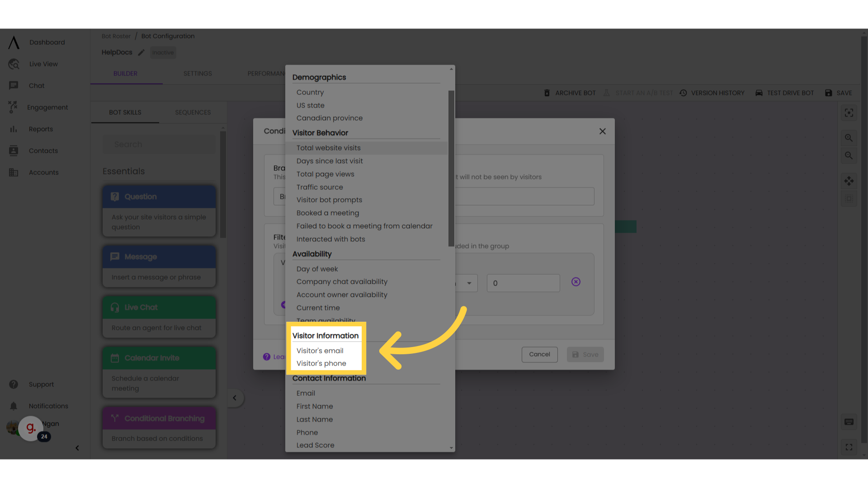
Task: Switch to the SETTINGS tab
Action: 198,73
